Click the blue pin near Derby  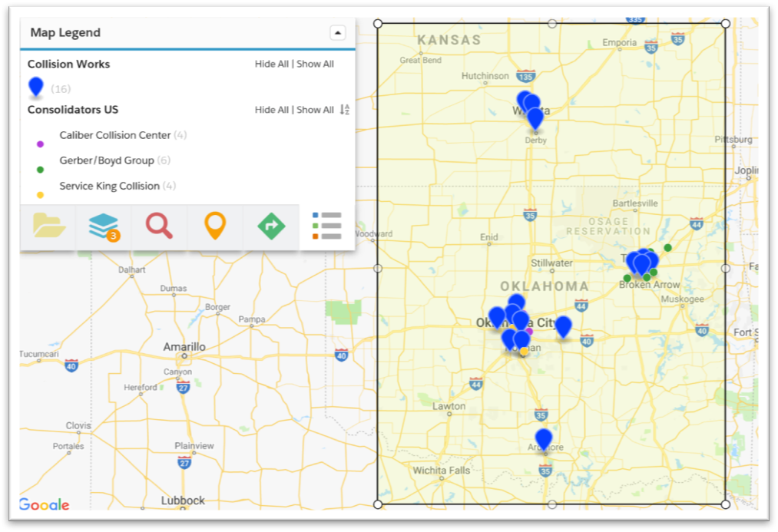535,118
